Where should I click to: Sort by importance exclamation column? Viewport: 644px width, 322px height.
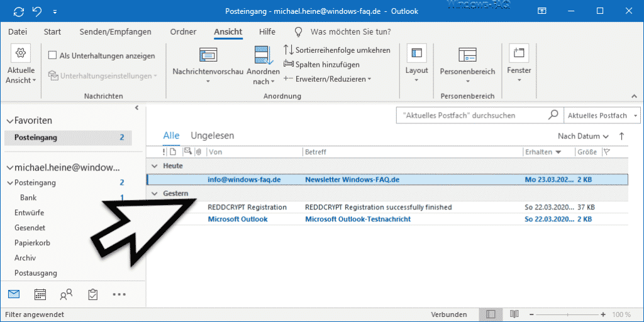tap(164, 152)
